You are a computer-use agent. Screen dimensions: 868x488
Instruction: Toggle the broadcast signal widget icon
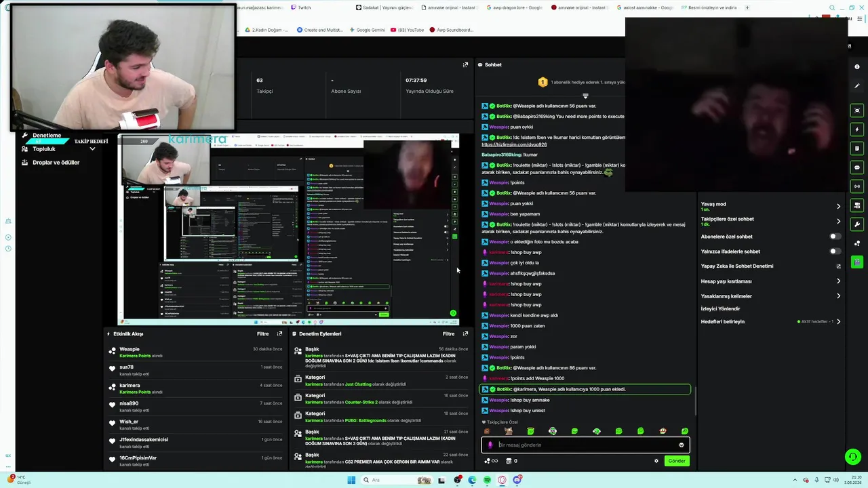click(857, 186)
